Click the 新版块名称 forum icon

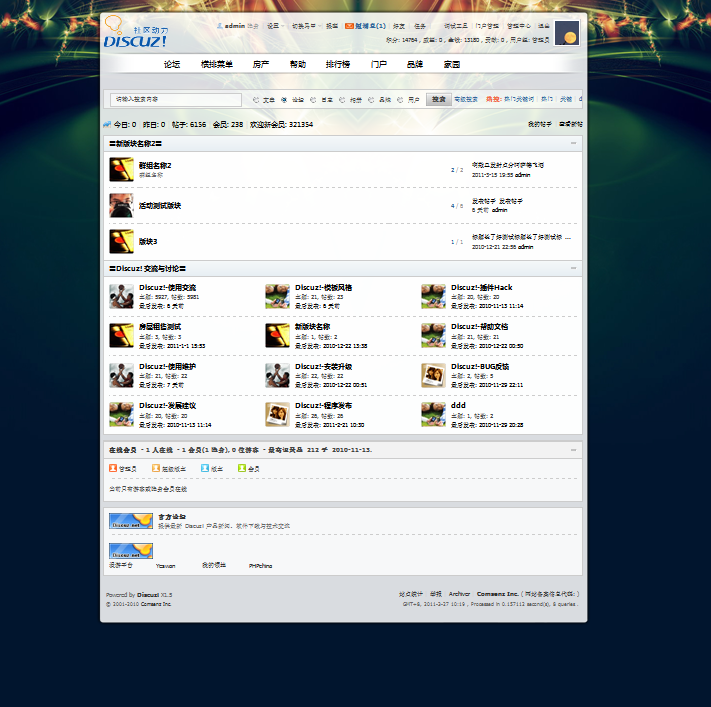[278, 336]
